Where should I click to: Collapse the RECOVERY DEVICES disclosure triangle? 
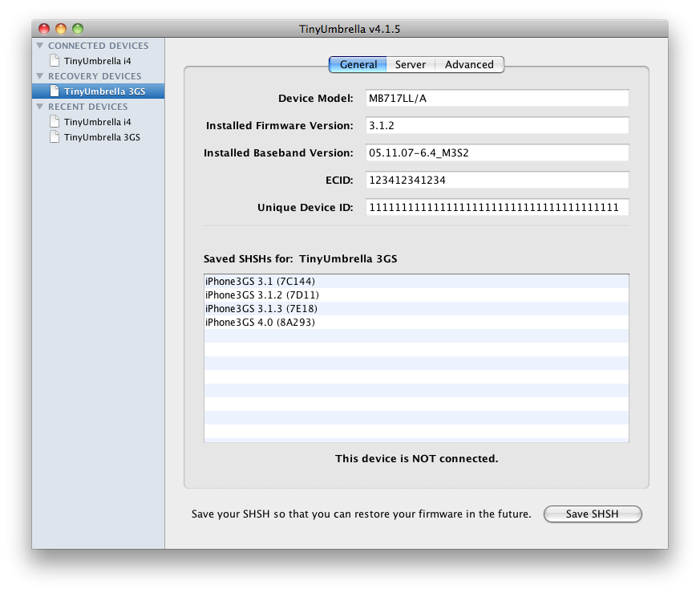pyautogui.click(x=40, y=76)
